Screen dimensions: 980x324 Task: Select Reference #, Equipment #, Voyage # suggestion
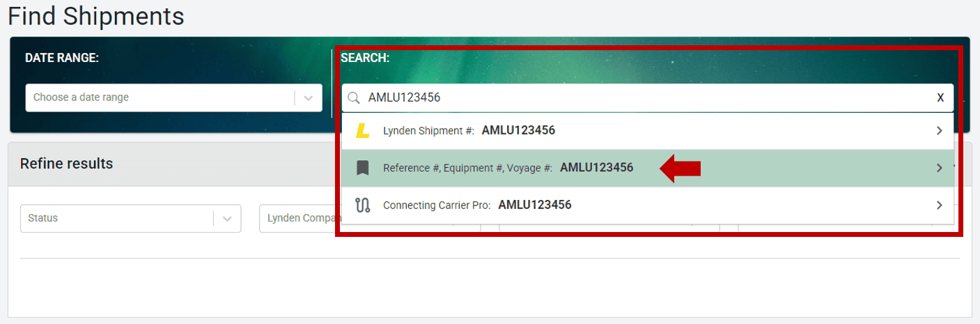[x=648, y=168]
